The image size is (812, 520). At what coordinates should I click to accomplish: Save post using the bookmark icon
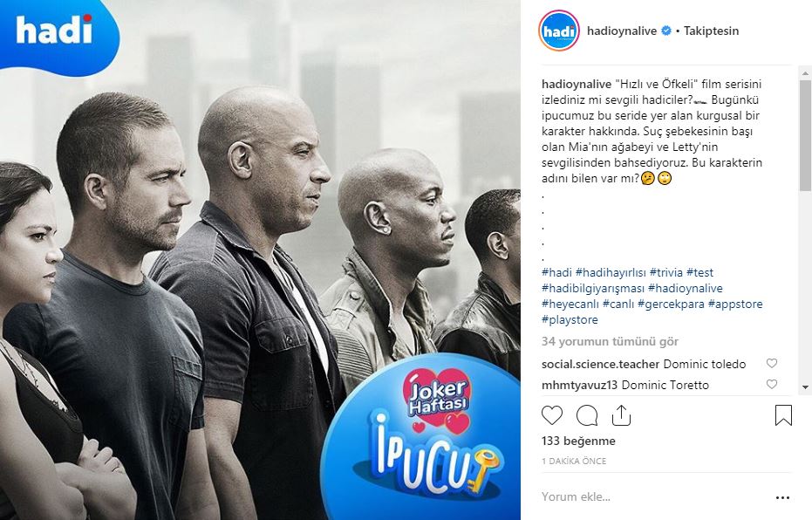pos(783,415)
